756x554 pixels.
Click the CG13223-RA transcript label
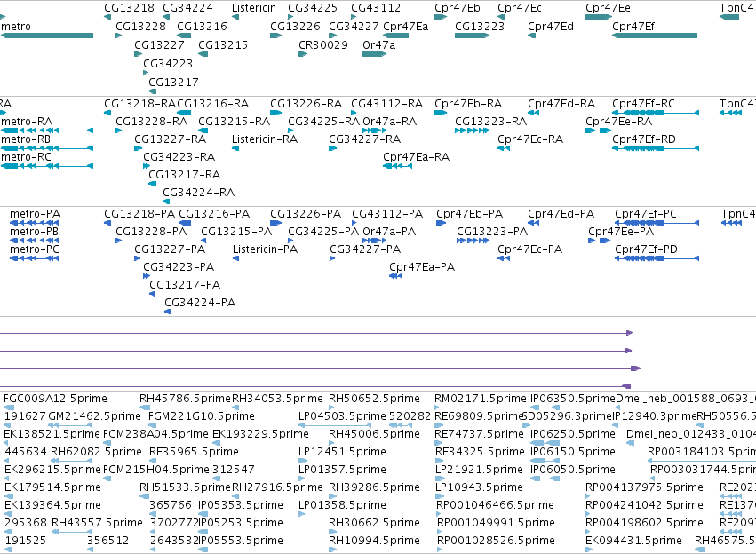tap(490, 122)
